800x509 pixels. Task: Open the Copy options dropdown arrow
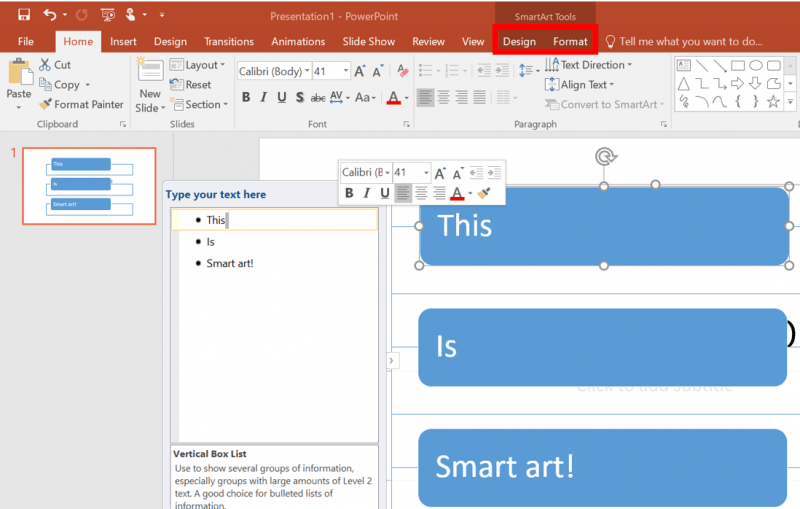(88, 85)
